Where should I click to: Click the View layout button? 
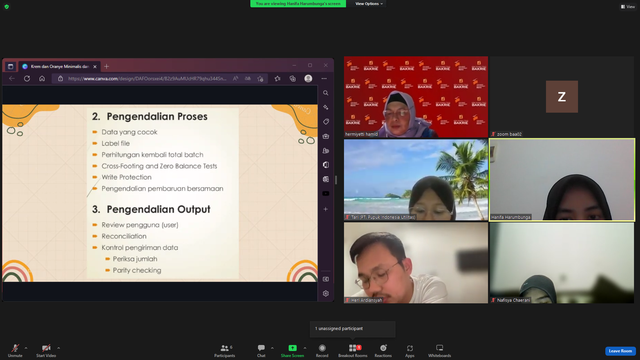628,7
